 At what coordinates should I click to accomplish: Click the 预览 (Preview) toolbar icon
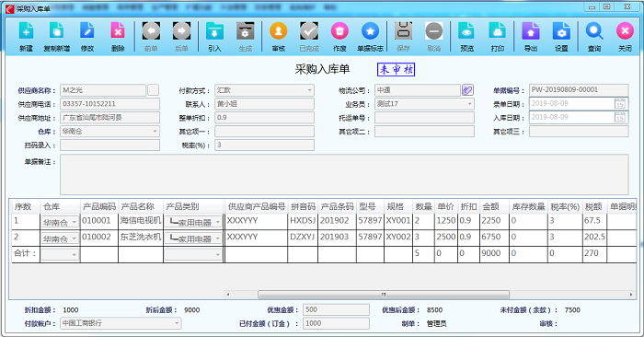coord(466,31)
